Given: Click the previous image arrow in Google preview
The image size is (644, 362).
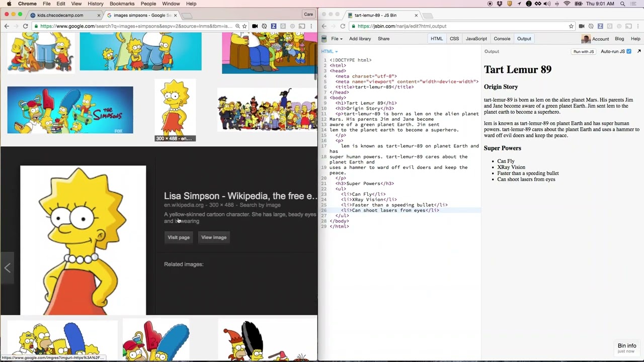Looking at the screenshot, I should [x=7, y=268].
